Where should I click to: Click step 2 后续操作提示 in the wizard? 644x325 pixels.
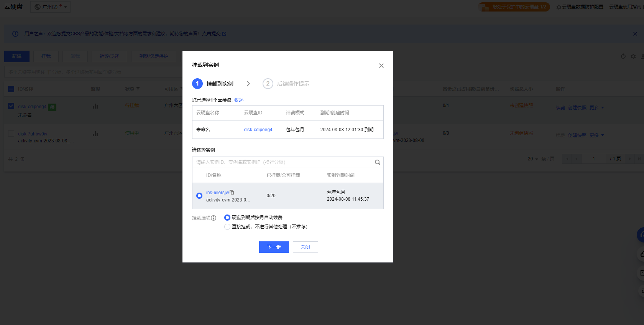pyautogui.click(x=286, y=84)
